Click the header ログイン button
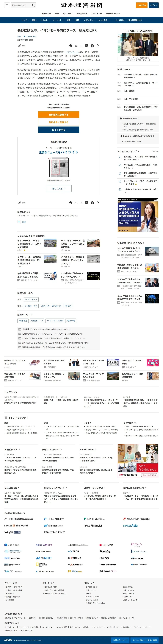Screen dimensions: 163x644 pos(153,5)
